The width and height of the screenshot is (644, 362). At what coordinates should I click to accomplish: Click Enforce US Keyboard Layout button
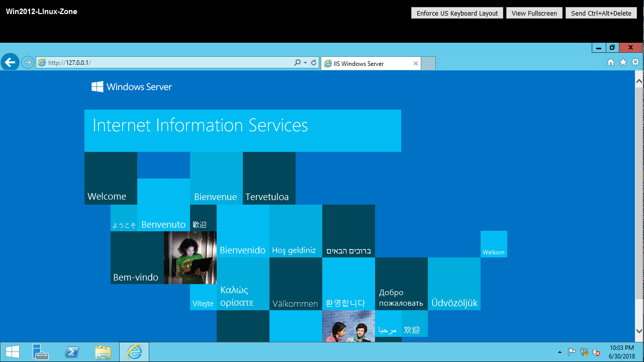click(x=457, y=14)
